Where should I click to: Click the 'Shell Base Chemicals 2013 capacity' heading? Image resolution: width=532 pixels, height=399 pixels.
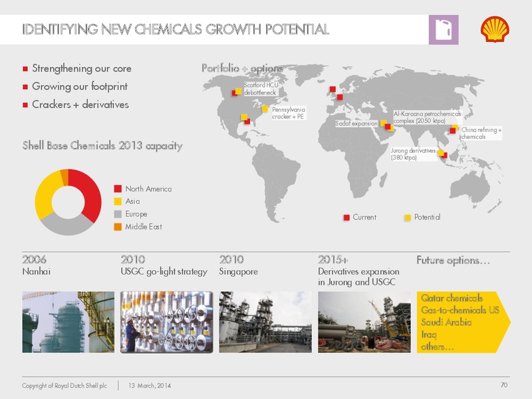(102, 146)
